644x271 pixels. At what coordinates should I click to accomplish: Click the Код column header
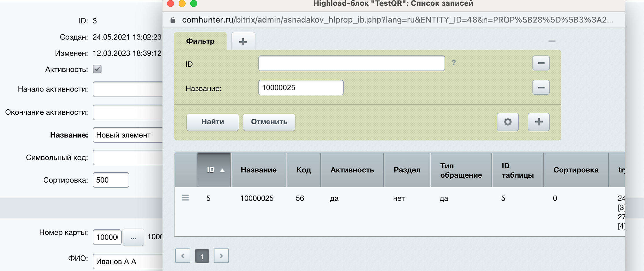(304, 170)
